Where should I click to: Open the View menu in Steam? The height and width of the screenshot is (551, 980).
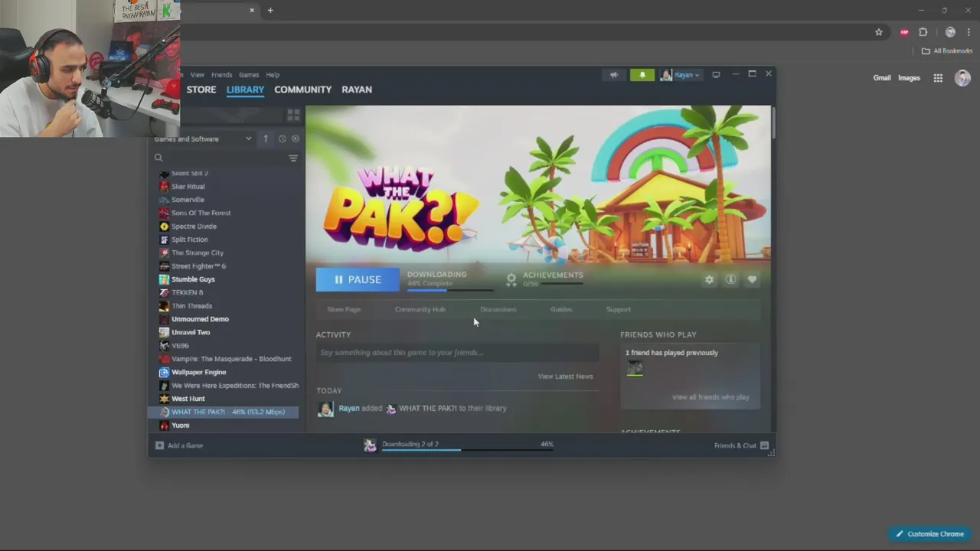(x=198, y=75)
